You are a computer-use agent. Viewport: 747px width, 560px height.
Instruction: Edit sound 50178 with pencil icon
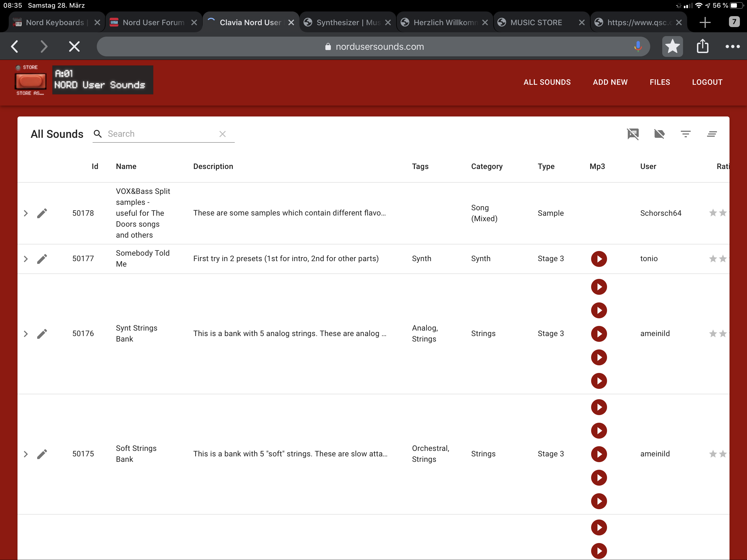pos(42,214)
